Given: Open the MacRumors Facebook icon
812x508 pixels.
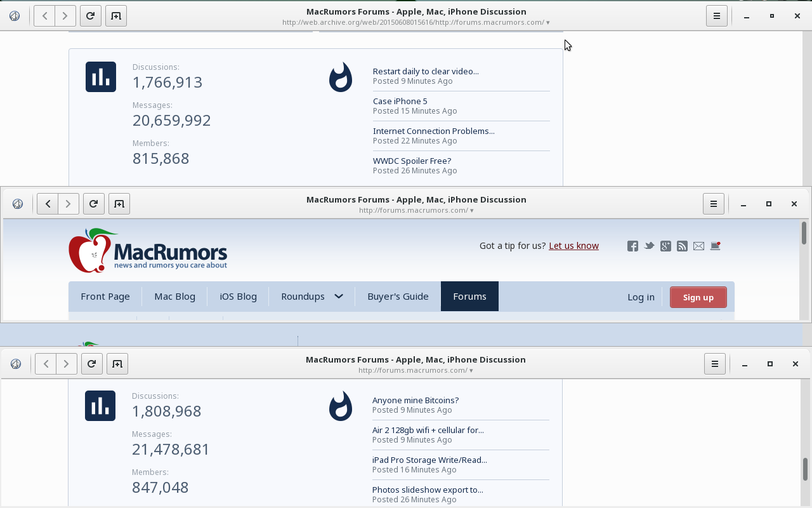Looking at the screenshot, I should [632, 246].
